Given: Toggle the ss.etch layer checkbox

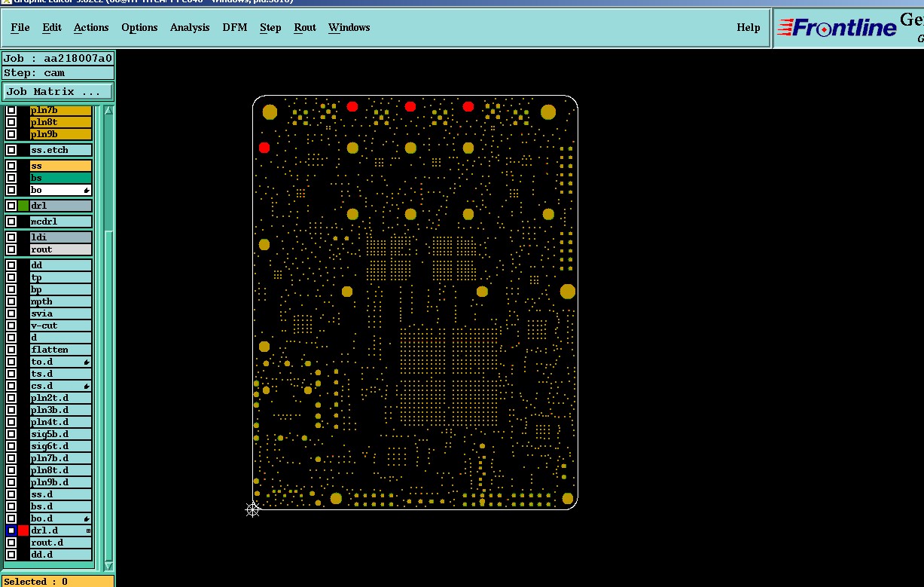Looking at the screenshot, I should (11, 150).
